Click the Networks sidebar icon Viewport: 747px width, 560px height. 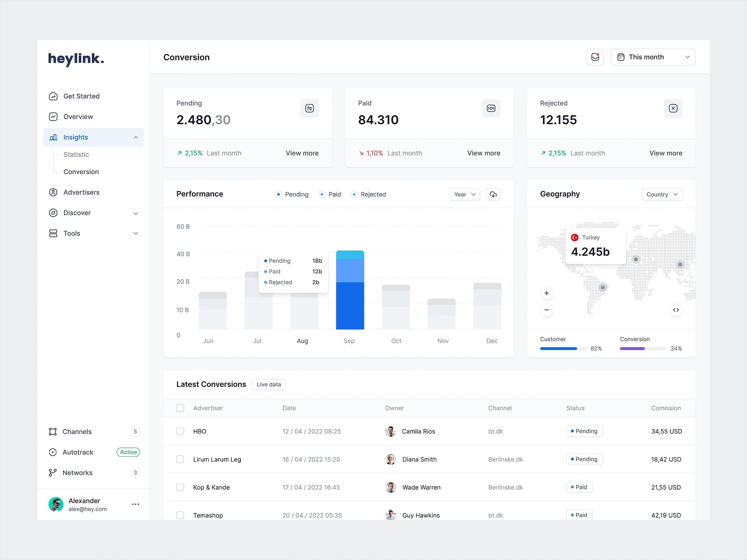[x=54, y=472]
